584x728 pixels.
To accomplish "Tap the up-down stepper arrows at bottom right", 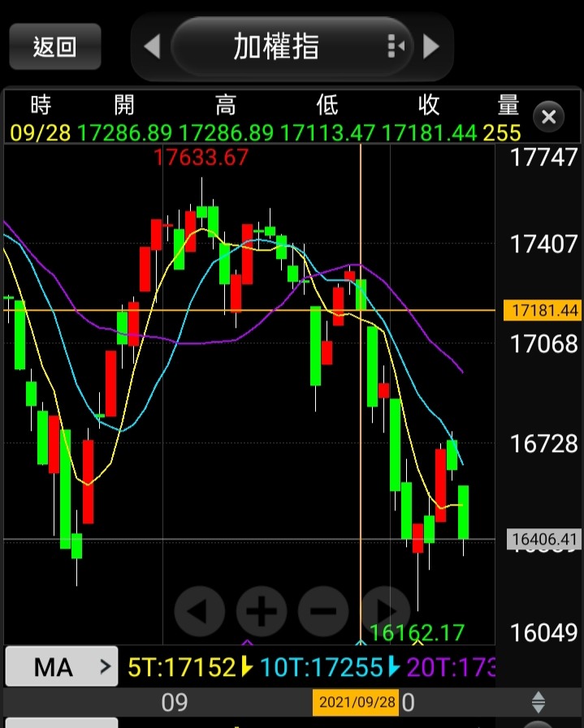I will point(538,702).
